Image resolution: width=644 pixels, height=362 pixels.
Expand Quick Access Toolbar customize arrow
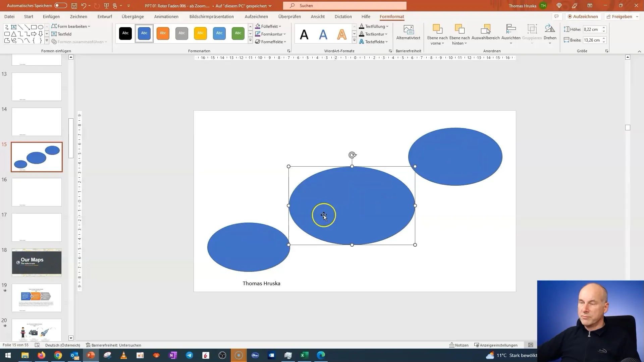128,6
